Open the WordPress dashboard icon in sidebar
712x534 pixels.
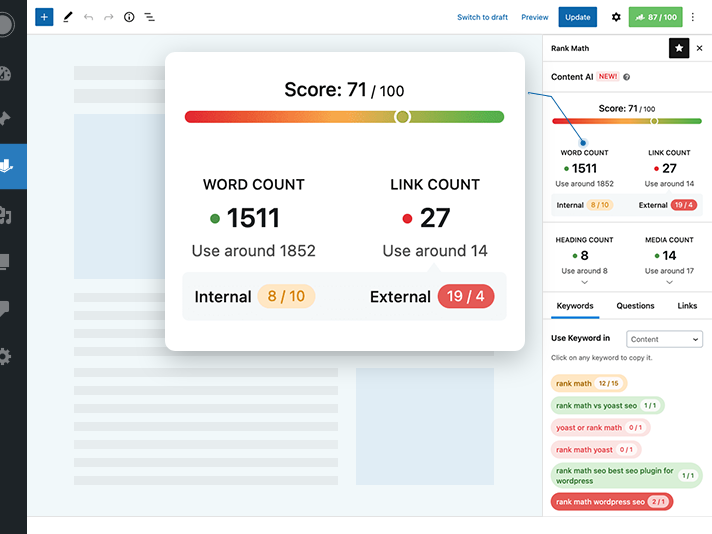click(x=5, y=74)
